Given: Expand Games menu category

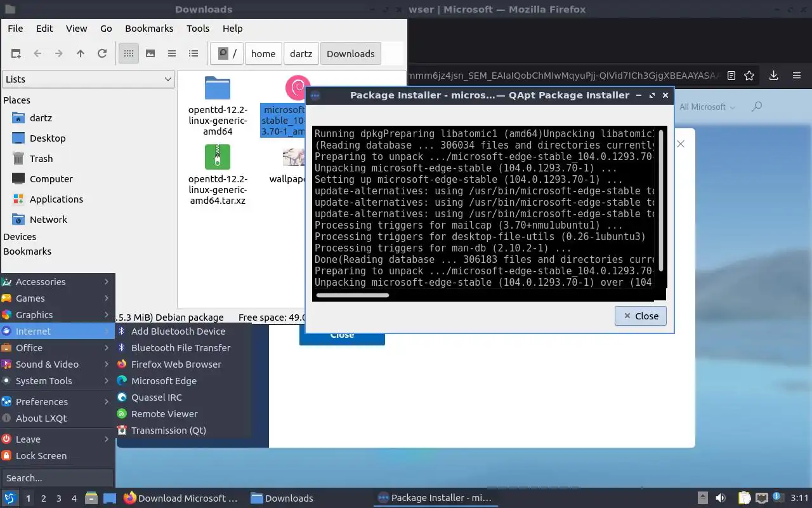Looking at the screenshot, I should 57,298.
